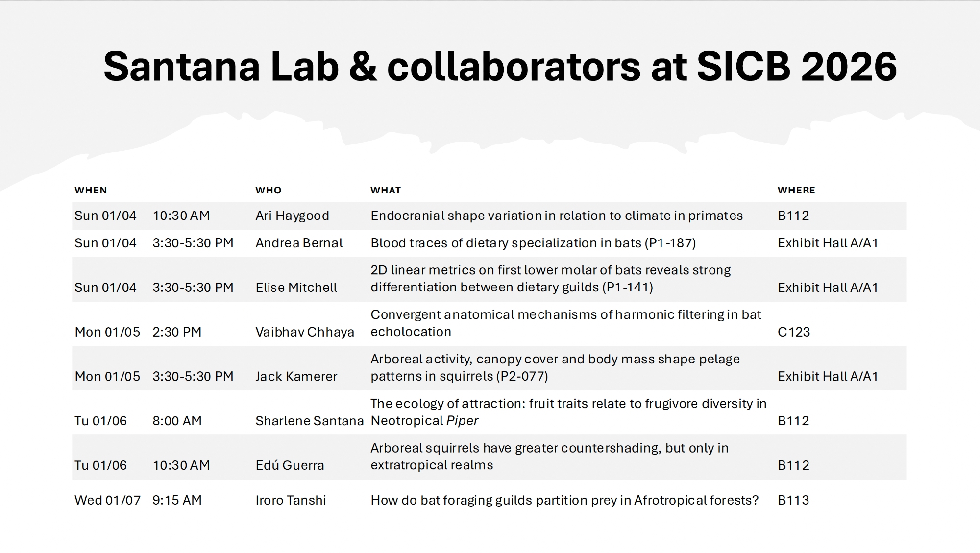Select the 2:30 PM time on Monday
Image resolution: width=980 pixels, height=553 pixels.
[x=177, y=332]
